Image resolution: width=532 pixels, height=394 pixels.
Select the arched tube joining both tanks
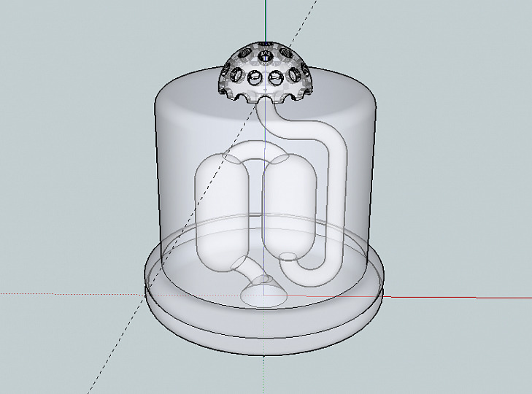pyautogui.click(x=256, y=151)
